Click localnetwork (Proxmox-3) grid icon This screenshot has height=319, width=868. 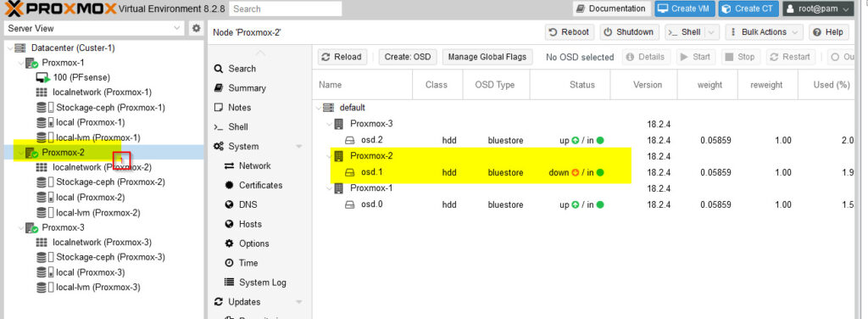(42, 242)
